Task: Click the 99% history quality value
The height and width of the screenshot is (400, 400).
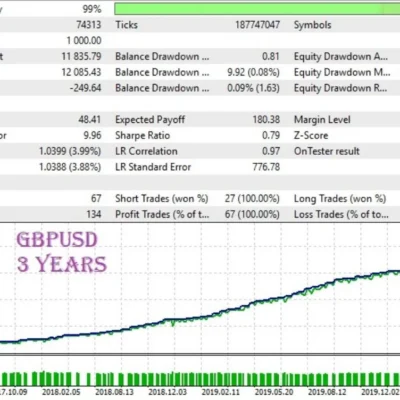Action: (x=92, y=9)
